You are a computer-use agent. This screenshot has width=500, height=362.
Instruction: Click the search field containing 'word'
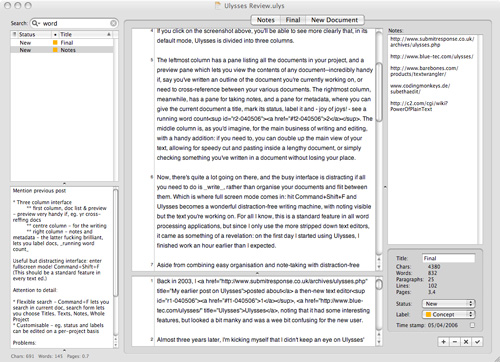coord(74,23)
